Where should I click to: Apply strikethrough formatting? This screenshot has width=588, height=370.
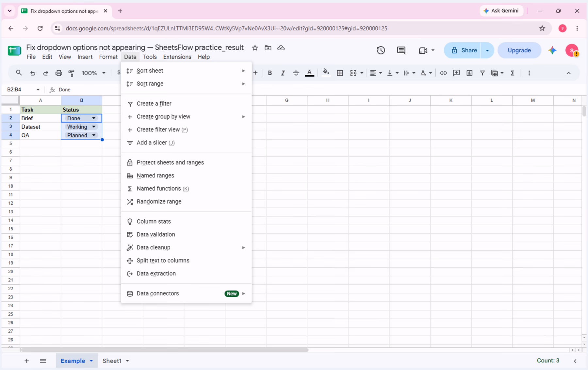[296, 73]
